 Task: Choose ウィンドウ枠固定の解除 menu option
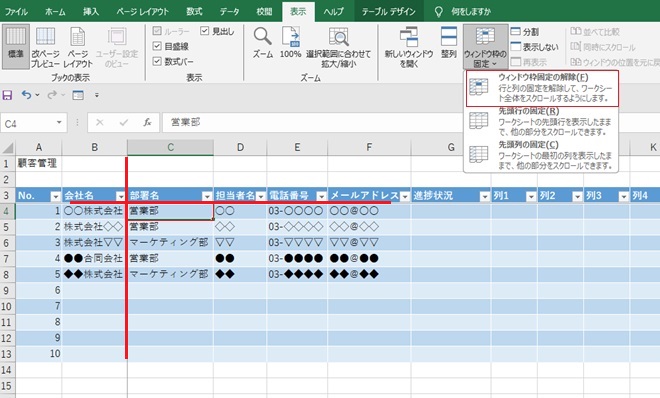tap(543, 88)
